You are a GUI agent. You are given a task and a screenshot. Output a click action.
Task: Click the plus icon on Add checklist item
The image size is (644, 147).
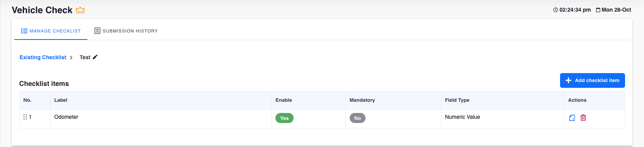568,80
